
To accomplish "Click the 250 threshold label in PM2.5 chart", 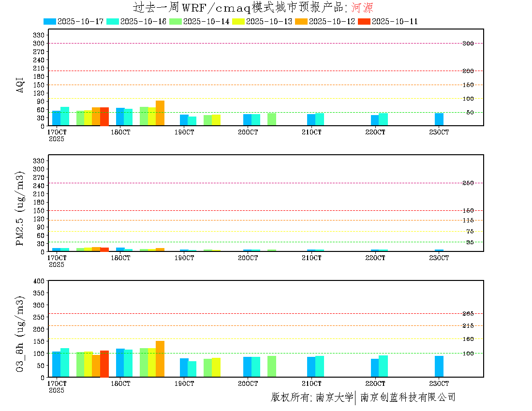I will (x=468, y=183).
